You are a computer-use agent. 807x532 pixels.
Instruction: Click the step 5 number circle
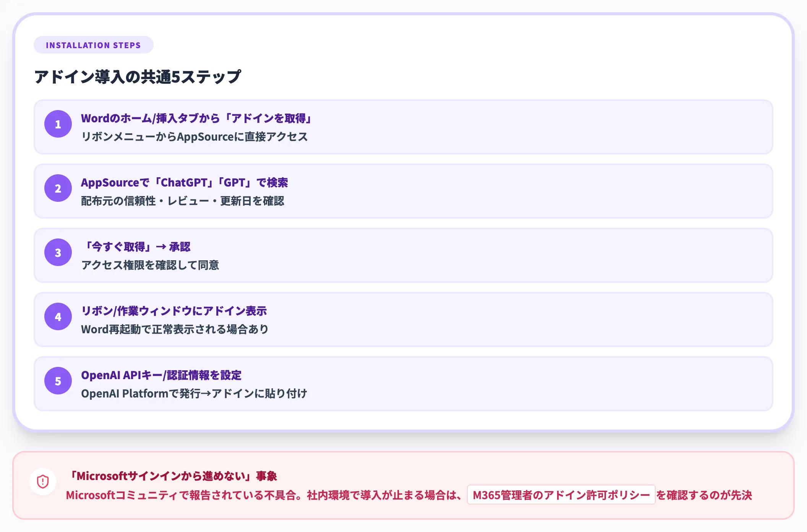point(58,381)
